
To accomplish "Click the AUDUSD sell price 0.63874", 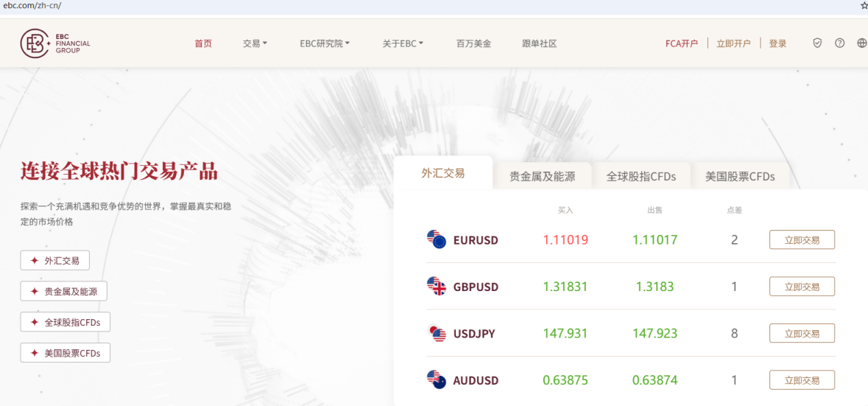I will (x=655, y=380).
